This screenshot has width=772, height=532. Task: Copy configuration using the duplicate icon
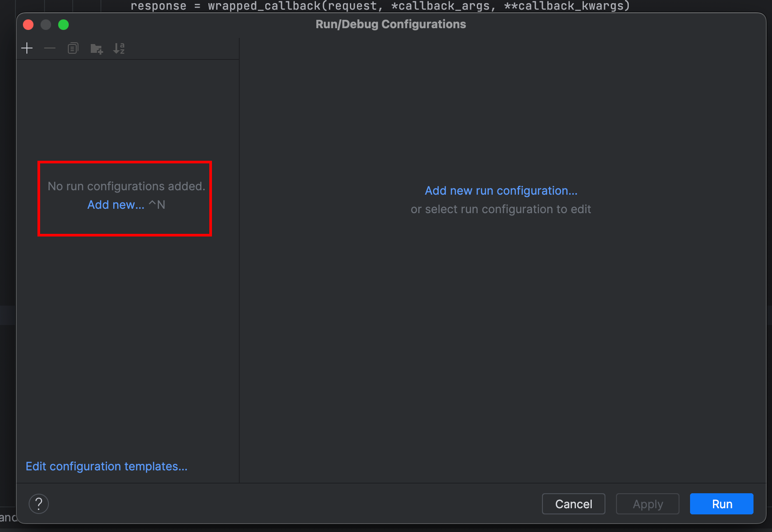[73, 48]
